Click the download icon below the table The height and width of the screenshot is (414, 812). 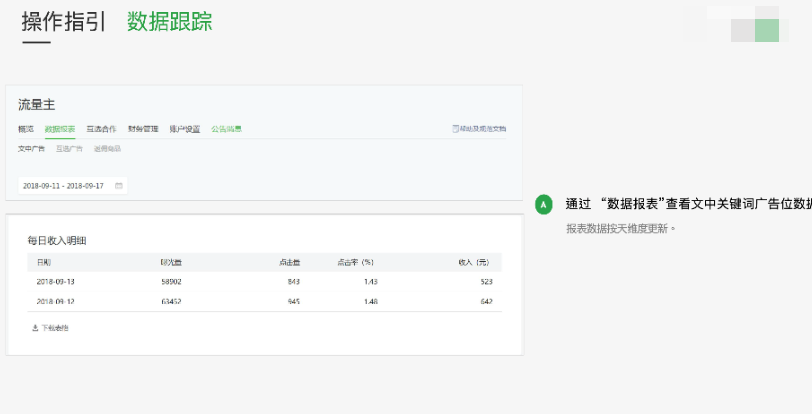pyautogui.click(x=35, y=328)
